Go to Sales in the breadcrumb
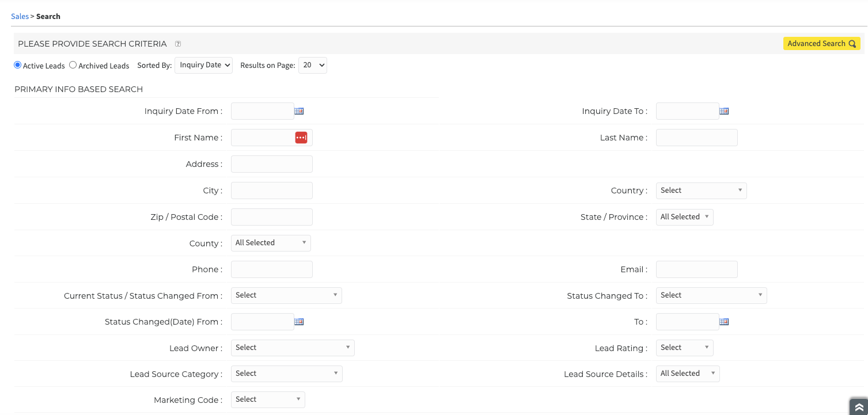The width and height of the screenshot is (868, 415). click(x=20, y=16)
